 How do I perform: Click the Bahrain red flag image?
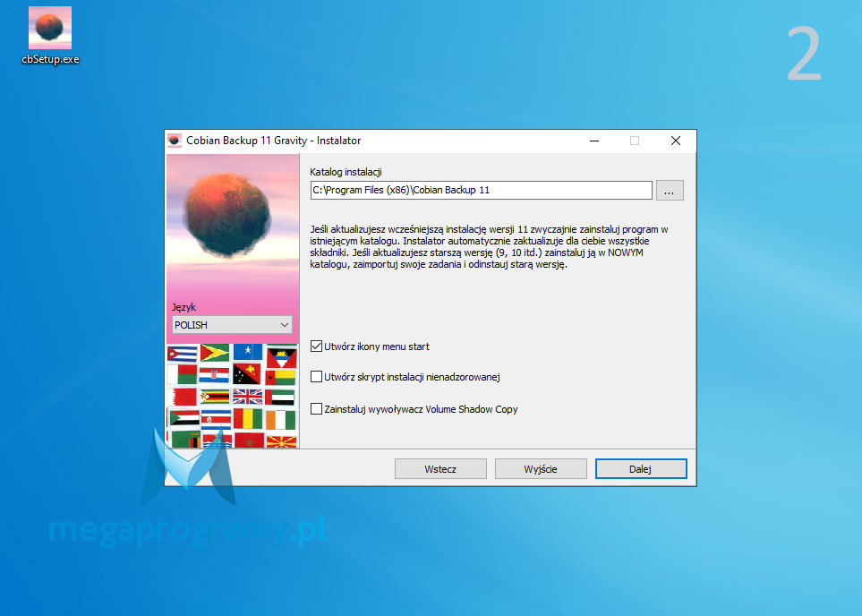tap(182, 397)
